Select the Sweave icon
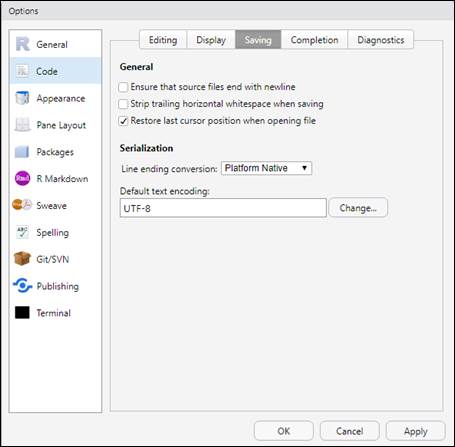455x447 pixels. 22,205
